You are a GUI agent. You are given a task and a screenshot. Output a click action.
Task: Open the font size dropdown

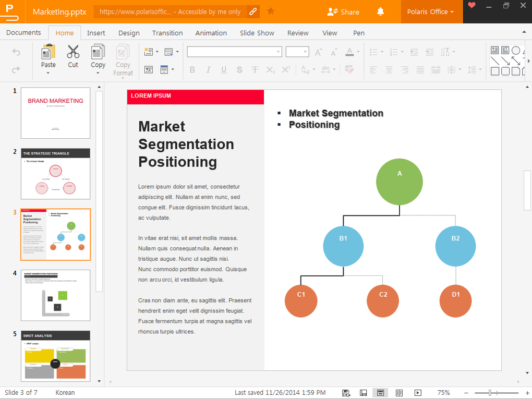[x=305, y=52]
